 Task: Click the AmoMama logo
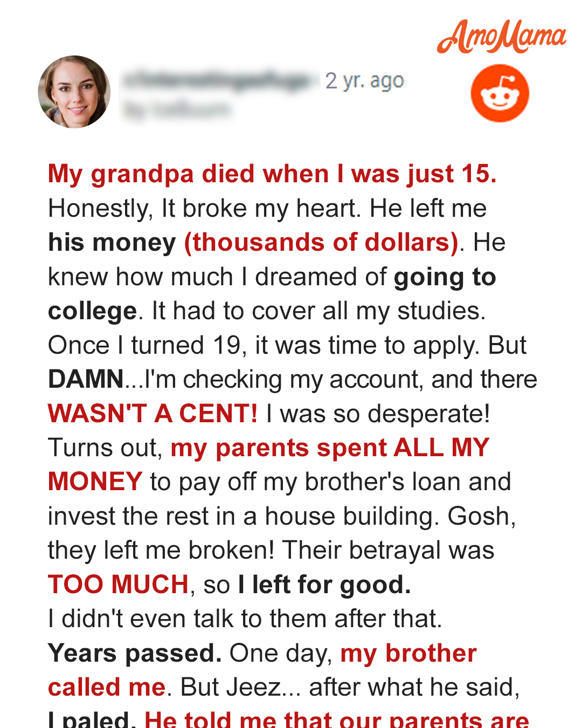(501, 36)
